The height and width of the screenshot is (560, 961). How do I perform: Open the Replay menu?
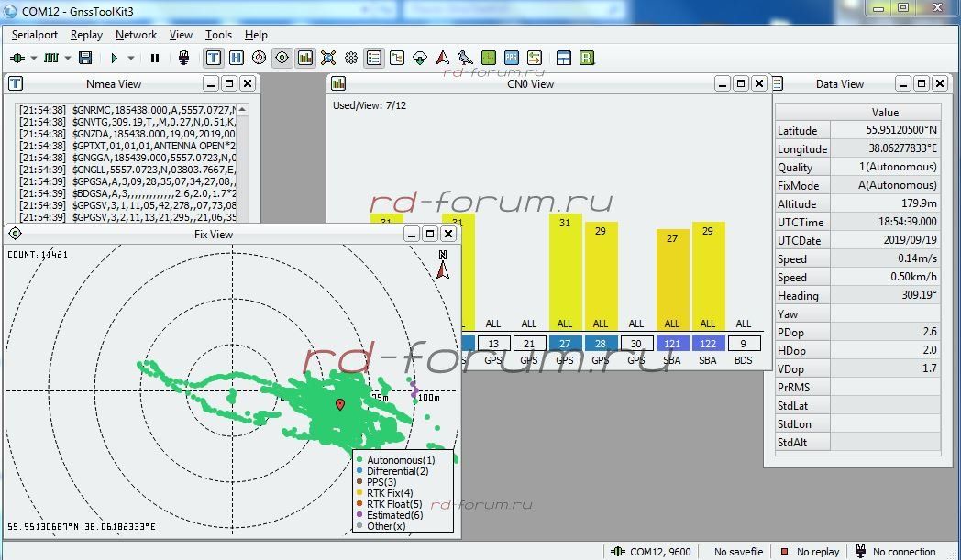86,35
